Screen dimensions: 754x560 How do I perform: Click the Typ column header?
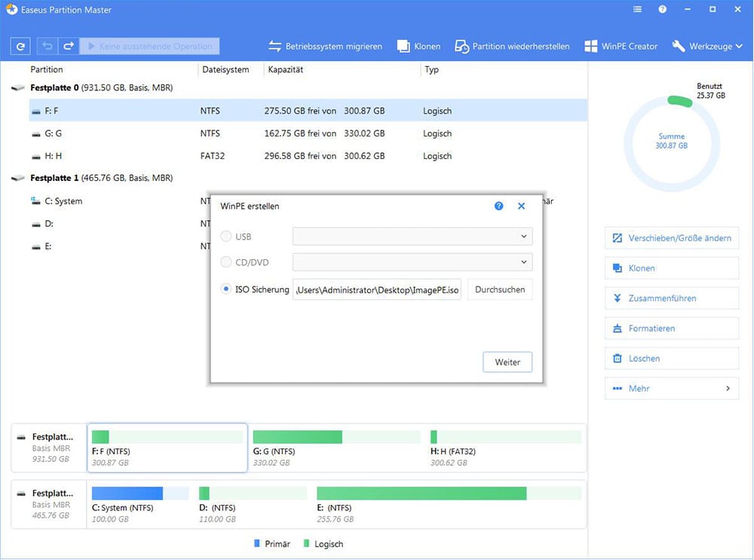point(432,69)
